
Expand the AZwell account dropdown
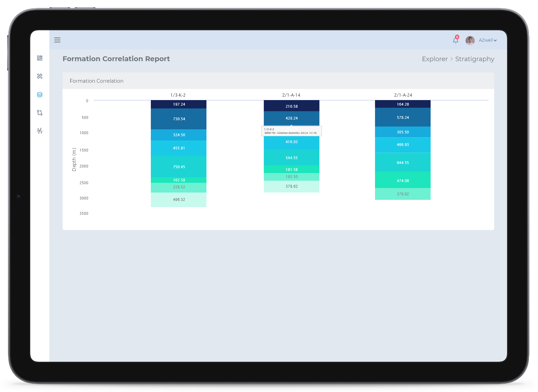coord(488,40)
